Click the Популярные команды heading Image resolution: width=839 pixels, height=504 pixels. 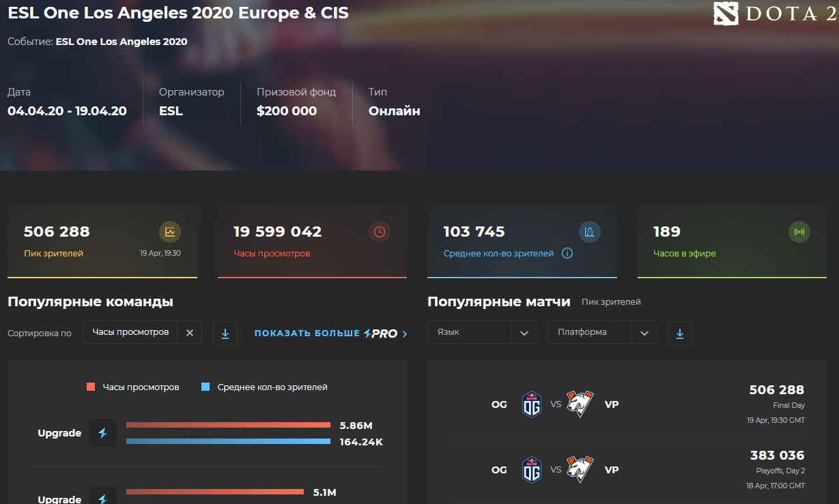(90, 301)
